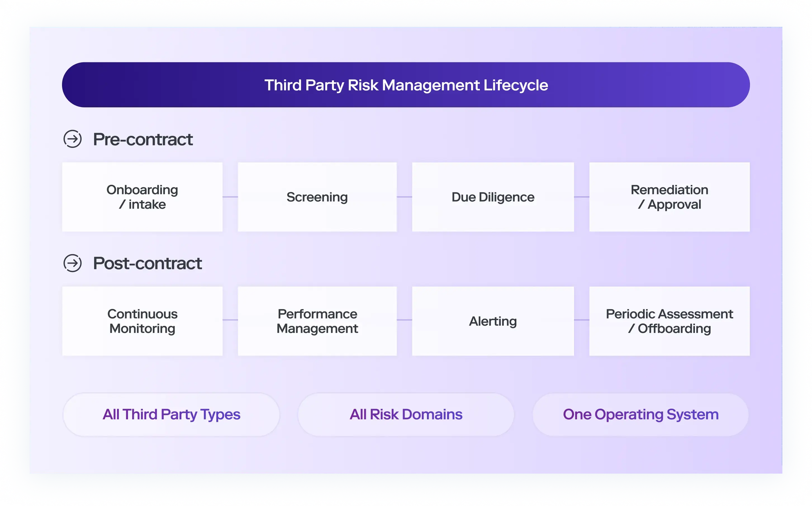Click Periodic Assessment / Offboarding box
The width and height of the screenshot is (812, 506).
pos(669,321)
